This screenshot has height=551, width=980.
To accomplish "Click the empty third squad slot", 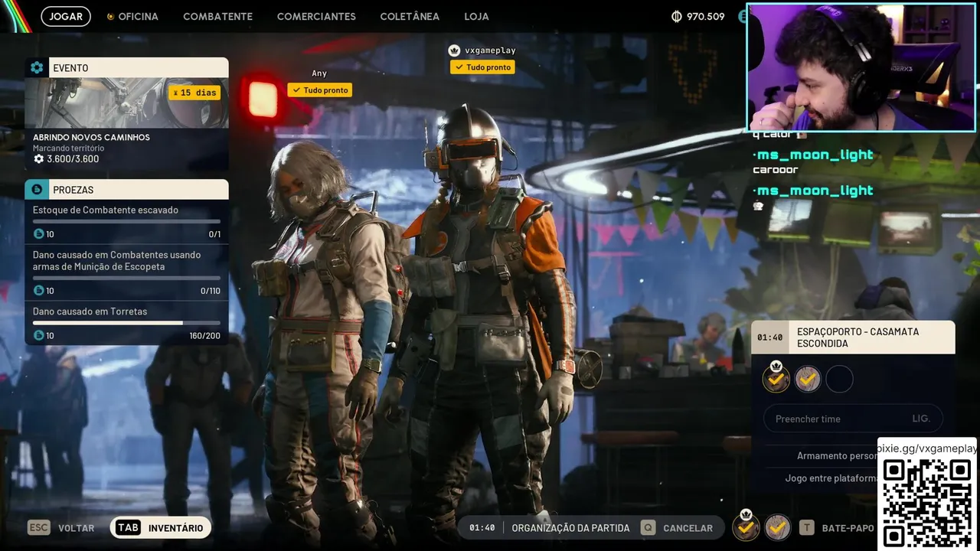I will click(839, 379).
